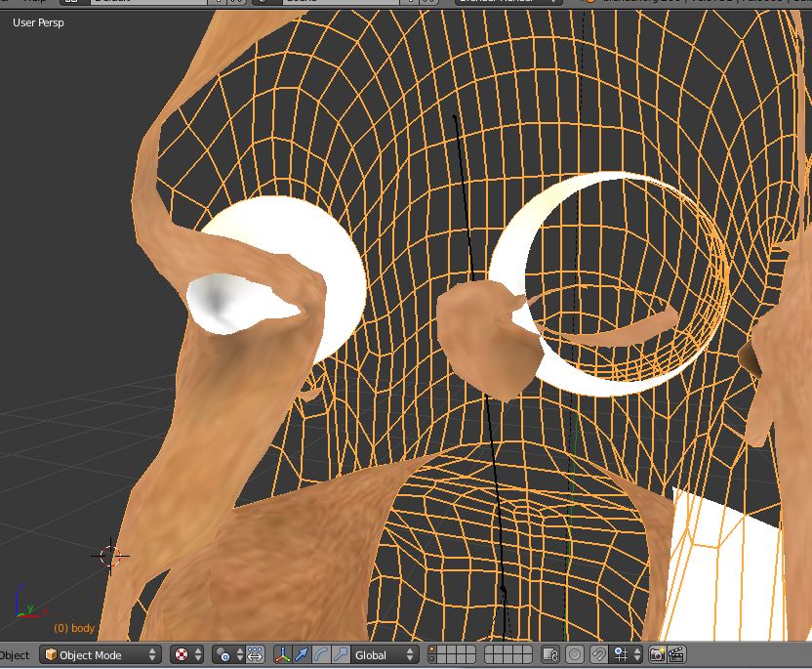The image size is (812, 669).
Task: Select the translate manipulator arrow icon
Action: (302, 655)
